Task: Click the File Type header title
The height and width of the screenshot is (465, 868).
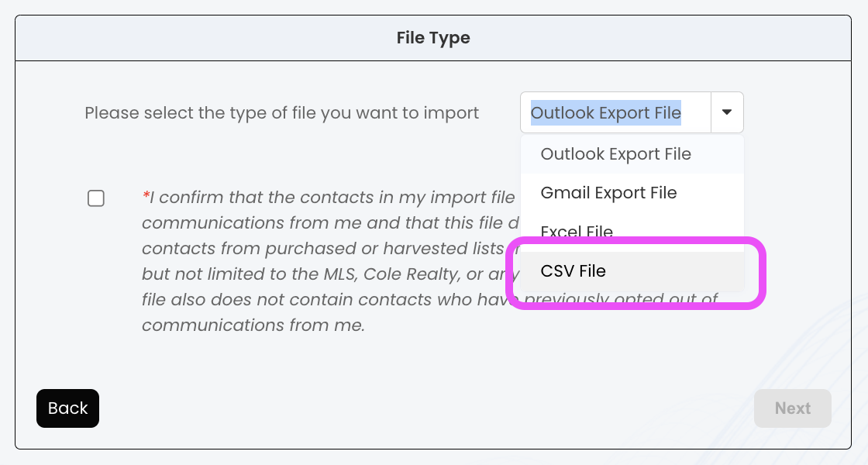Action: (433, 37)
